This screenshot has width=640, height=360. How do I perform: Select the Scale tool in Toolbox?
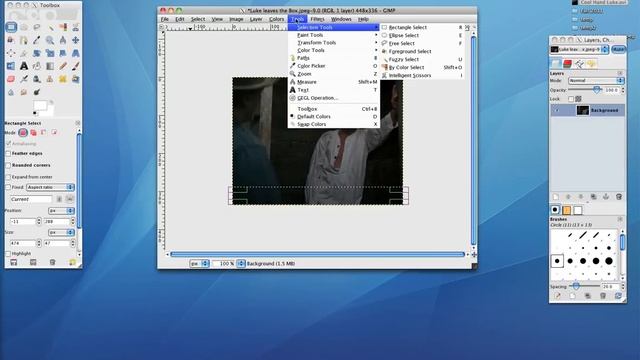click(50, 53)
